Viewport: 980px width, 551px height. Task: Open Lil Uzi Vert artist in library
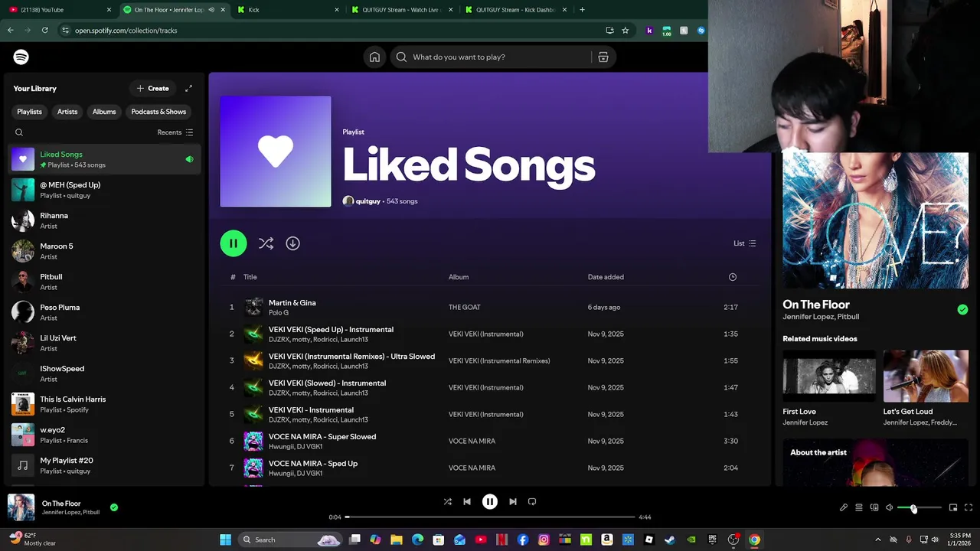click(x=105, y=343)
